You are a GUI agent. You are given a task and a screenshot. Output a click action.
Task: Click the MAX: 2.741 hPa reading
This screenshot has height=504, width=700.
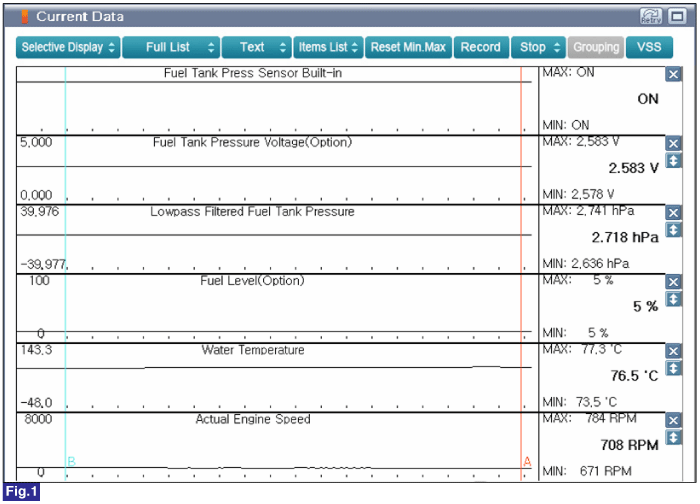click(x=588, y=211)
